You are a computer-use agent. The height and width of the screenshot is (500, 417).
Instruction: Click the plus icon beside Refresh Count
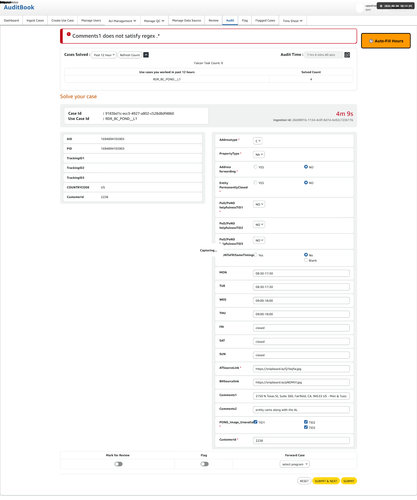[x=146, y=55]
